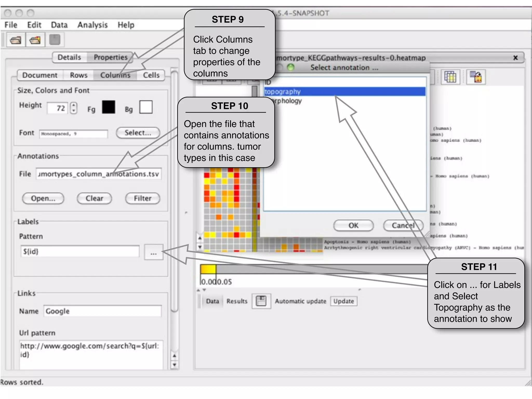Click the first open folder toolbar icon

(x=16, y=40)
